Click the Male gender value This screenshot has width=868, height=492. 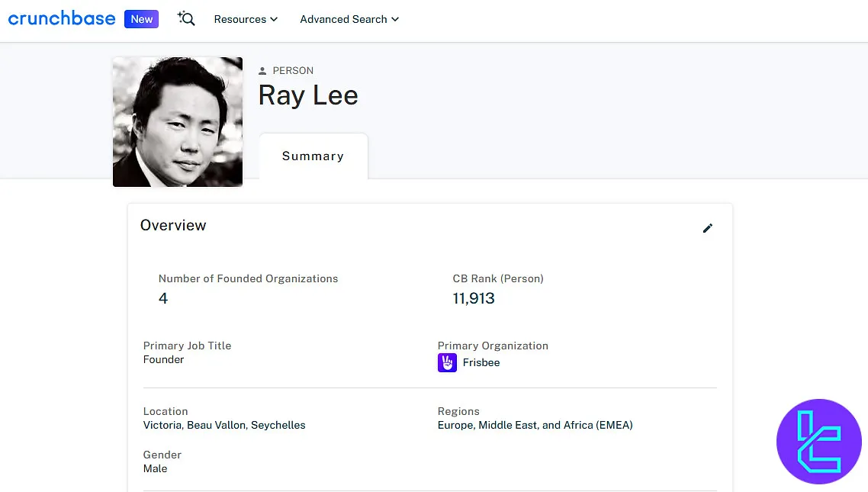coord(155,469)
